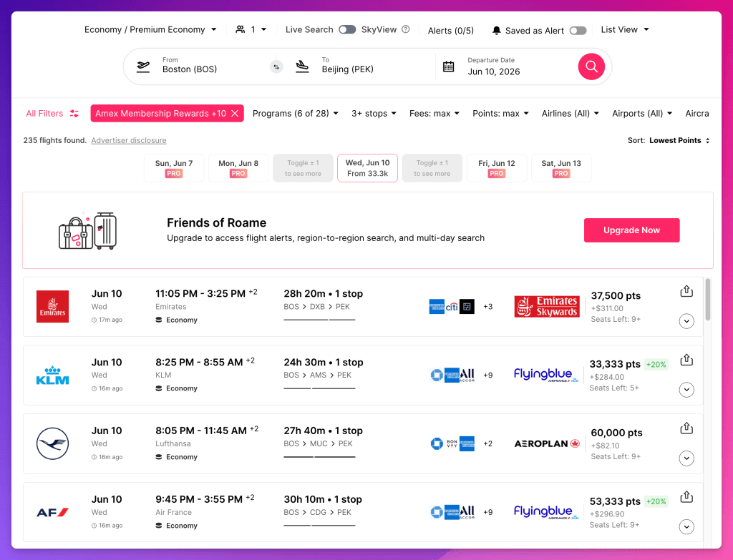Expand the Air France flight details
Screen dimensions: 733x560
click(686, 527)
